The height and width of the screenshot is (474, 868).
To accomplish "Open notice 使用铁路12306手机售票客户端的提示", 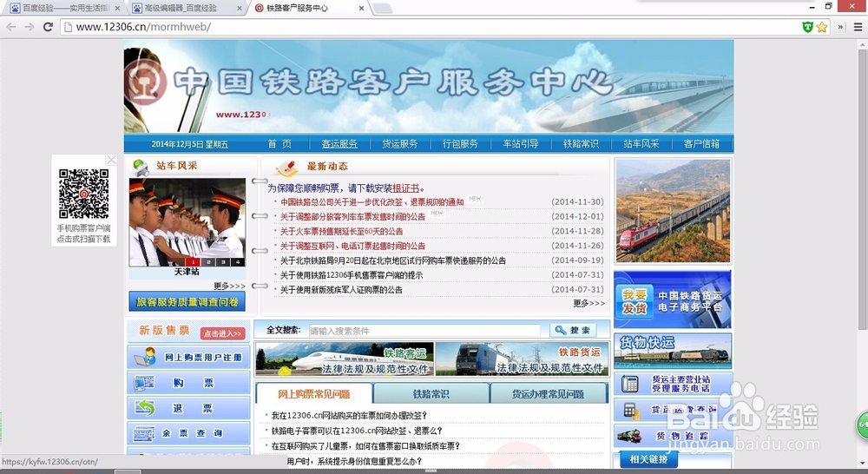I will [x=352, y=275].
